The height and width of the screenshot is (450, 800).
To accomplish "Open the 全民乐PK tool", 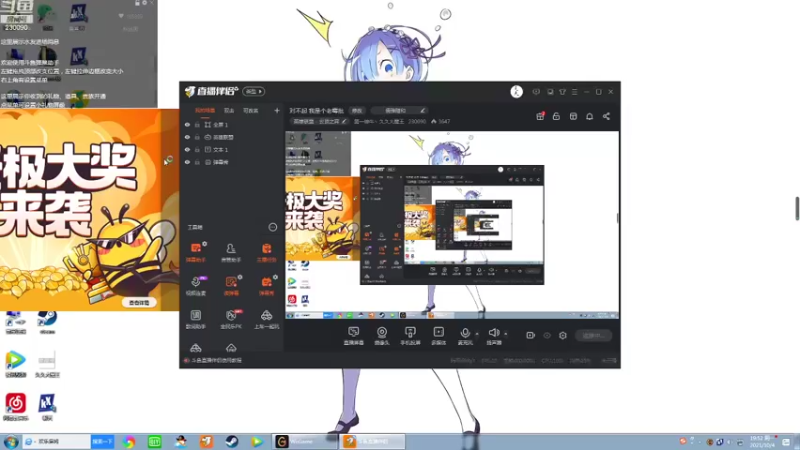I will tap(231, 319).
